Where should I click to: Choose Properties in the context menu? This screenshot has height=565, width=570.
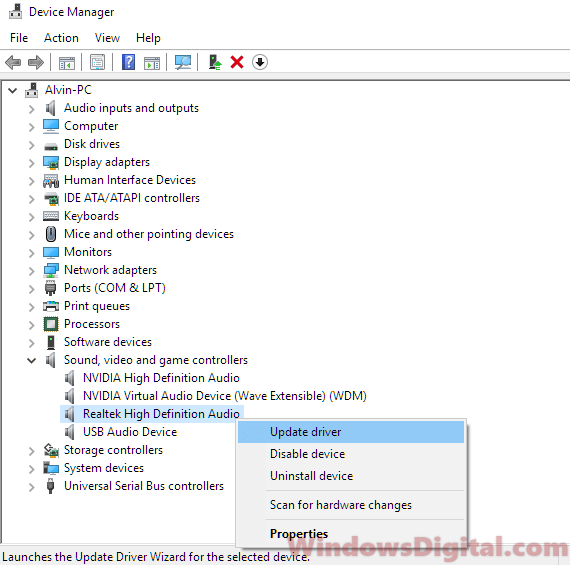pos(351,534)
